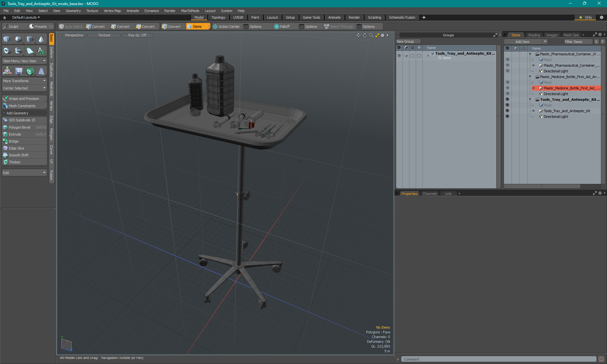Viewport: 607px width, 364px height.
Task: Activate the Text tool icon
Action: point(41,51)
